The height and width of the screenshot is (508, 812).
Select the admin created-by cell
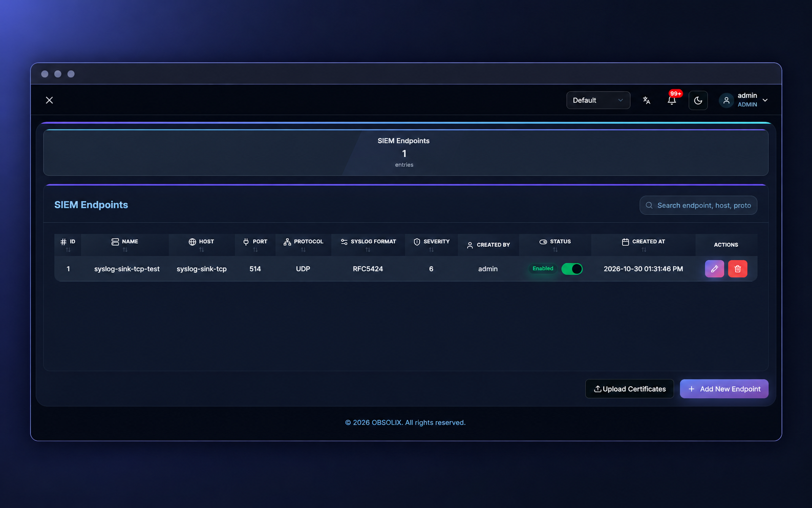point(488,269)
